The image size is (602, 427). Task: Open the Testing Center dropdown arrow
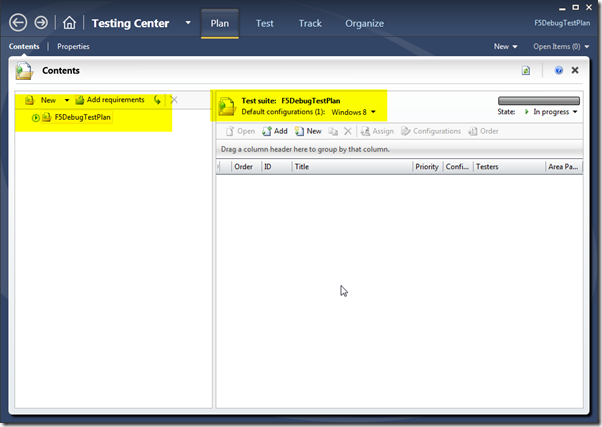point(188,23)
